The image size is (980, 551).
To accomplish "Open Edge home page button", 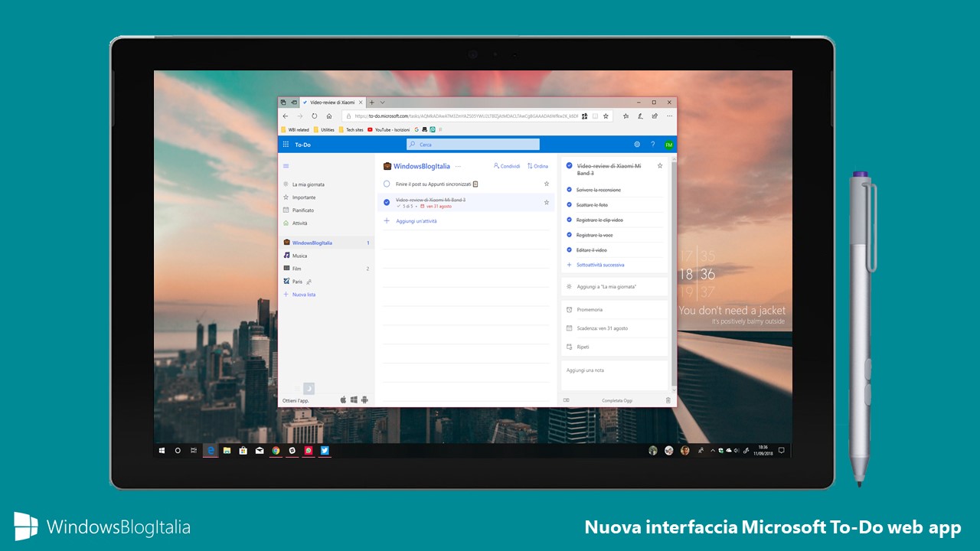I will [x=329, y=116].
